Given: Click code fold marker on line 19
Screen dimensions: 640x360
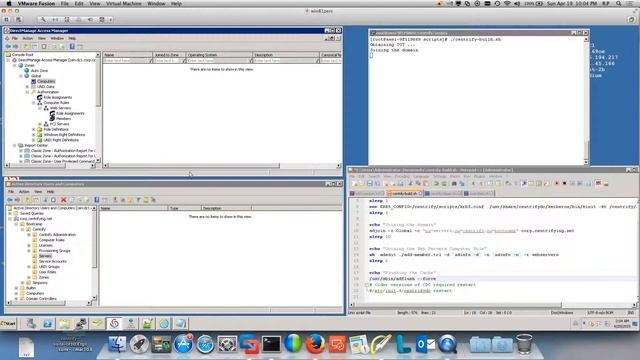Looking at the screenshot, I should click(366, 285).
